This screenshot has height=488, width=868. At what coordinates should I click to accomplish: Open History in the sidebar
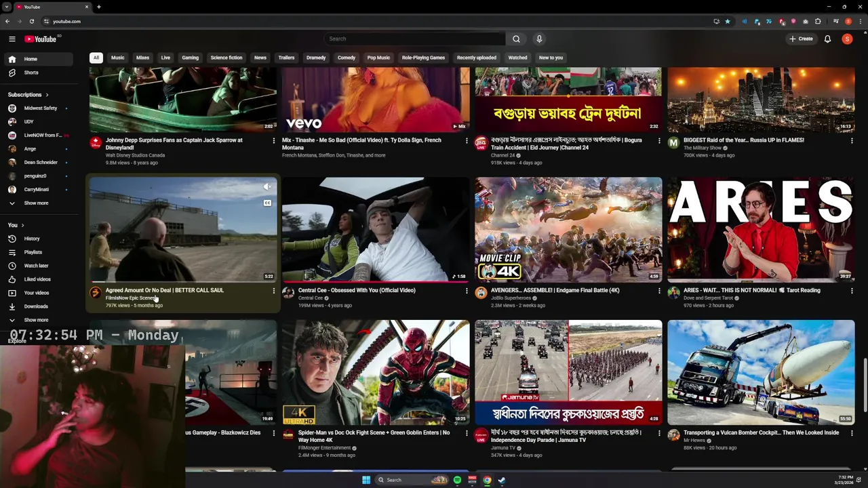[39, 239]
